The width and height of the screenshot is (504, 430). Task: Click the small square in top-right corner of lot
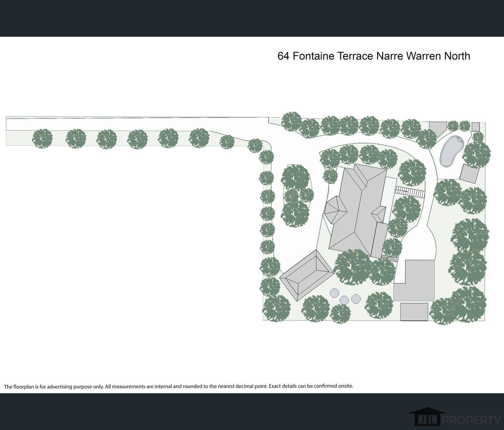click(476, 127)
